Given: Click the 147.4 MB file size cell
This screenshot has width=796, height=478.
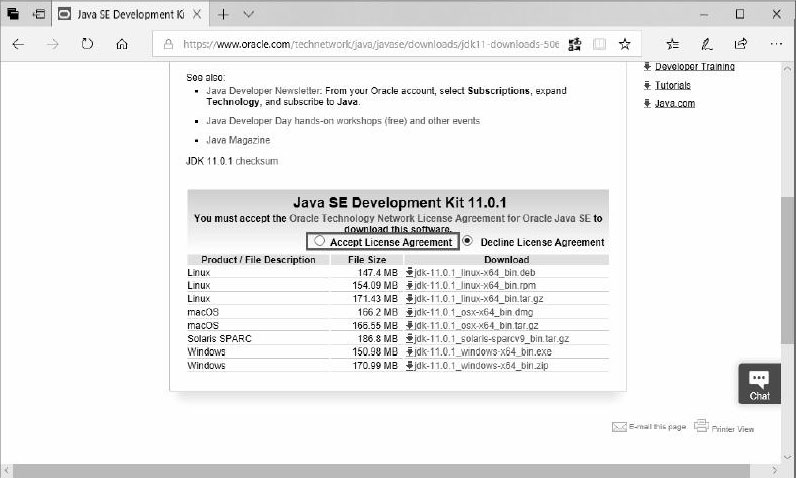Looking at the screenshot, I should [x=377, y=272].
